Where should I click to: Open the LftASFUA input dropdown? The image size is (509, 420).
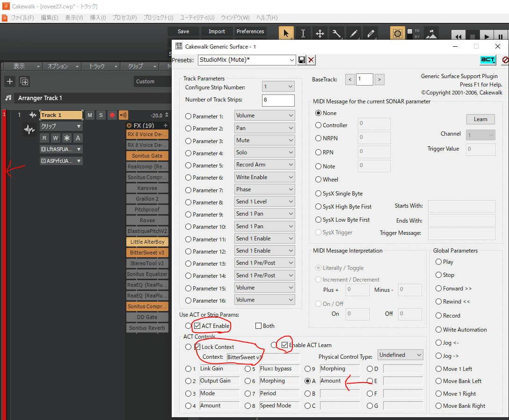(x=61, y=149)
